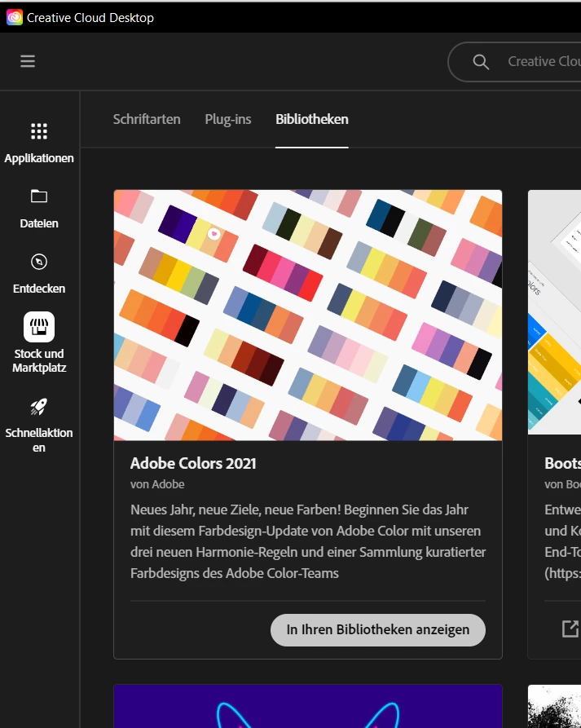Click the Adobe Colors 2021 title
581x728 pixels.
tap(193, 463)
